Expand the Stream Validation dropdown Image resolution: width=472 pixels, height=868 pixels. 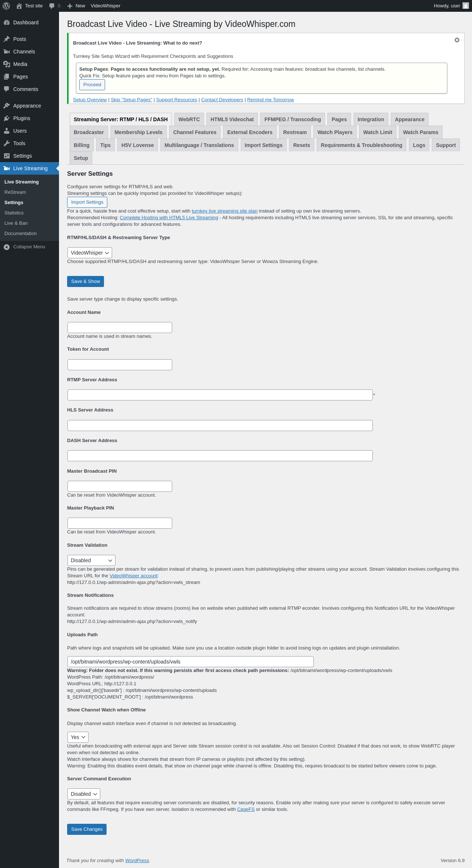coord(91,560)
